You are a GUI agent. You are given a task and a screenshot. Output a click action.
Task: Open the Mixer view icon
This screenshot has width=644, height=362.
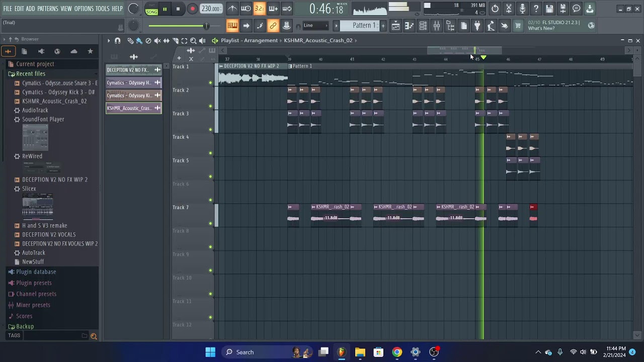click(437, 26)
